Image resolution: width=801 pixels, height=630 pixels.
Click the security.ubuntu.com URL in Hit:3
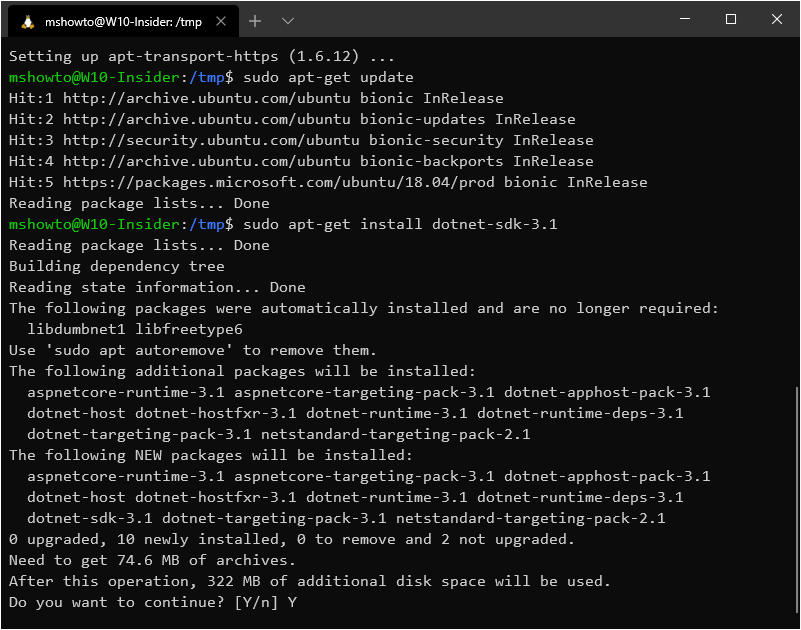pyautogui.click(x=211, y=141)
